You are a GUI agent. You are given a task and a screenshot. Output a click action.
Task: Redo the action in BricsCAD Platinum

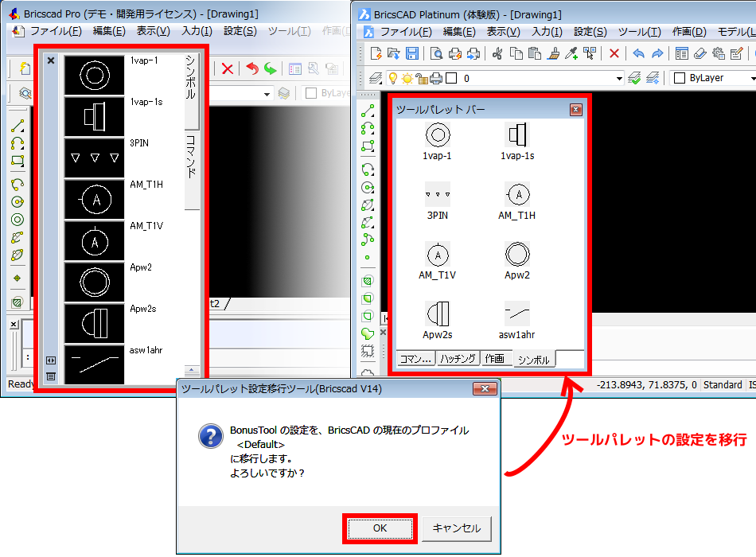[x=657, y=53]
